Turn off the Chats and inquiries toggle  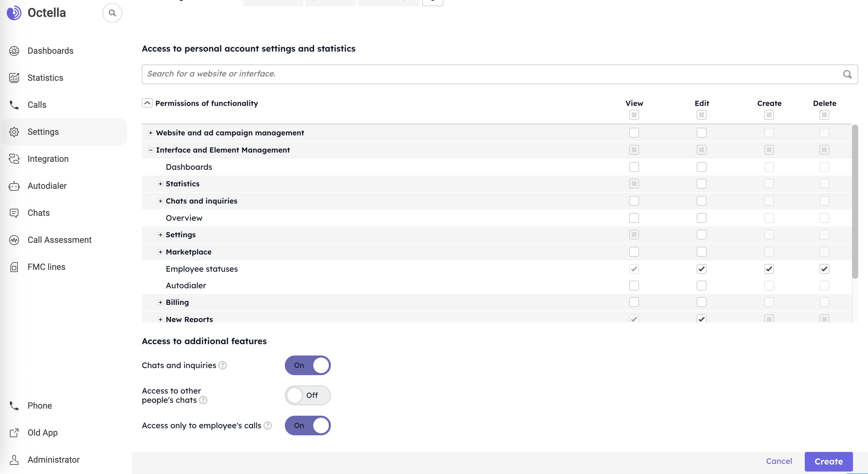[x=307, y=365]
